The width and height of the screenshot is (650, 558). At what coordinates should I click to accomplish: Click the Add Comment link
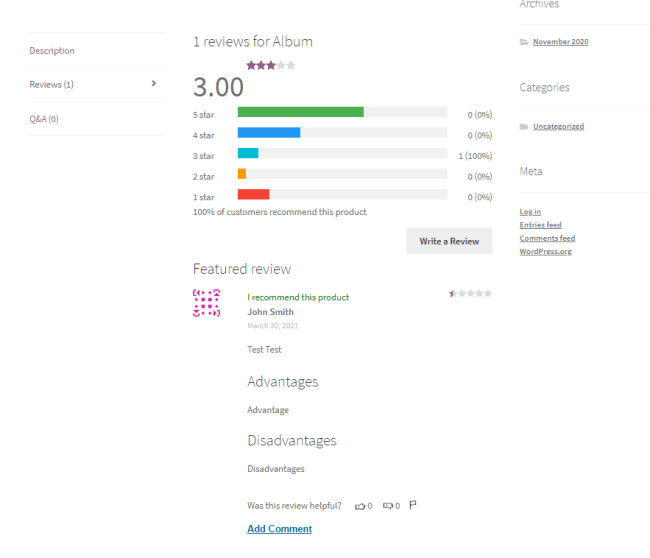pyautogui.click(x=279, y=529)
